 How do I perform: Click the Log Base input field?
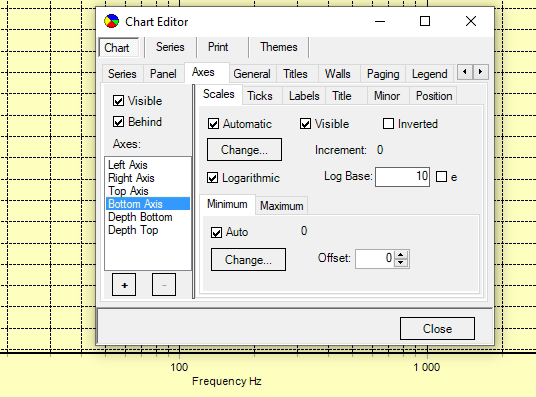point(402,177)
